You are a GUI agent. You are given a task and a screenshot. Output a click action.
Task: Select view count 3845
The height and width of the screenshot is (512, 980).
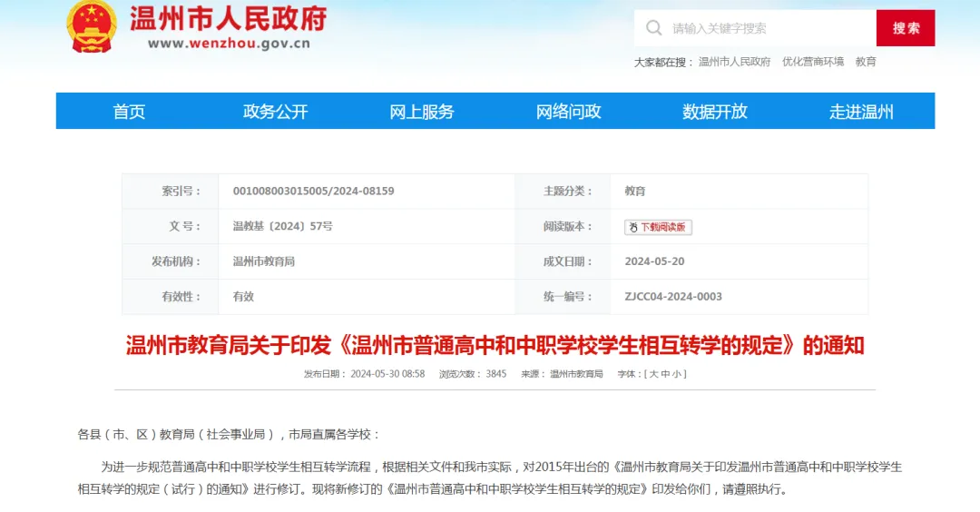(x=496, y=374)
